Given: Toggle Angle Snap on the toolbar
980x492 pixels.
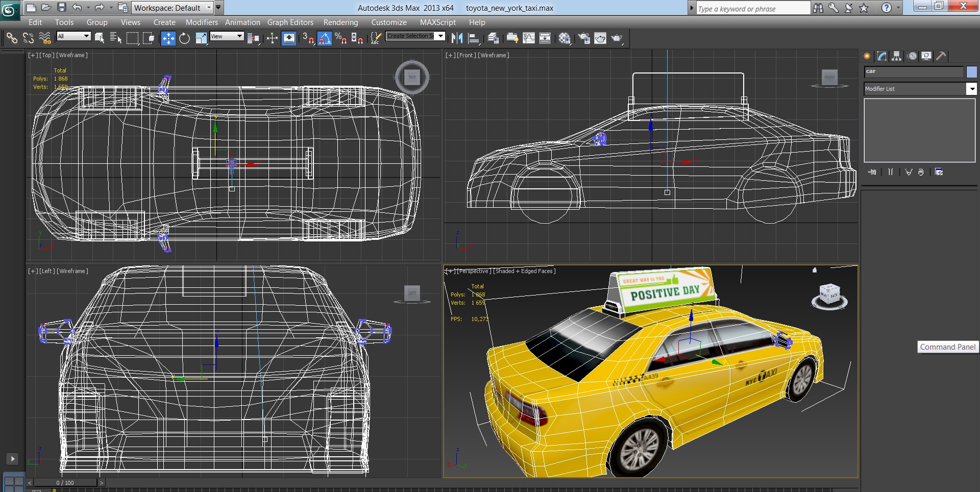Looking at the screenshot, I should pos(325,38).
